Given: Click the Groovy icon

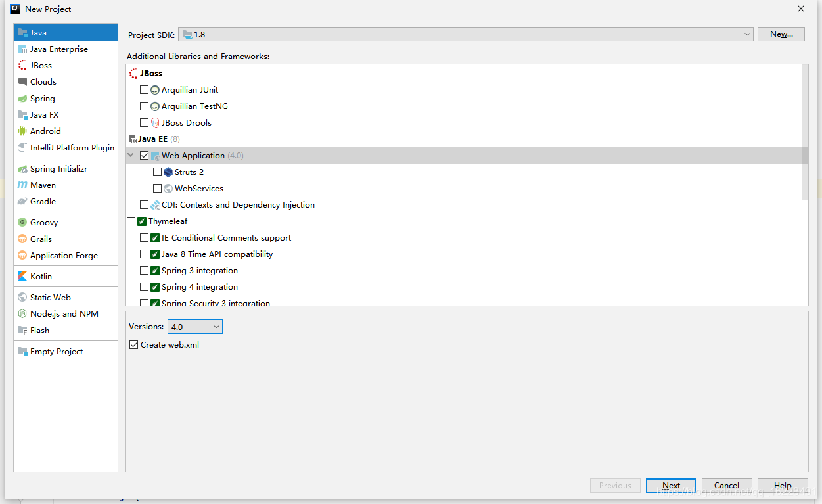Looking at the screenshot, I should 22,222.
